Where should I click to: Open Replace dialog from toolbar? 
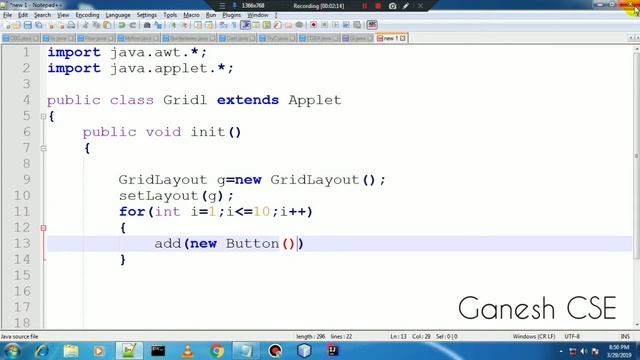point(158,25)
